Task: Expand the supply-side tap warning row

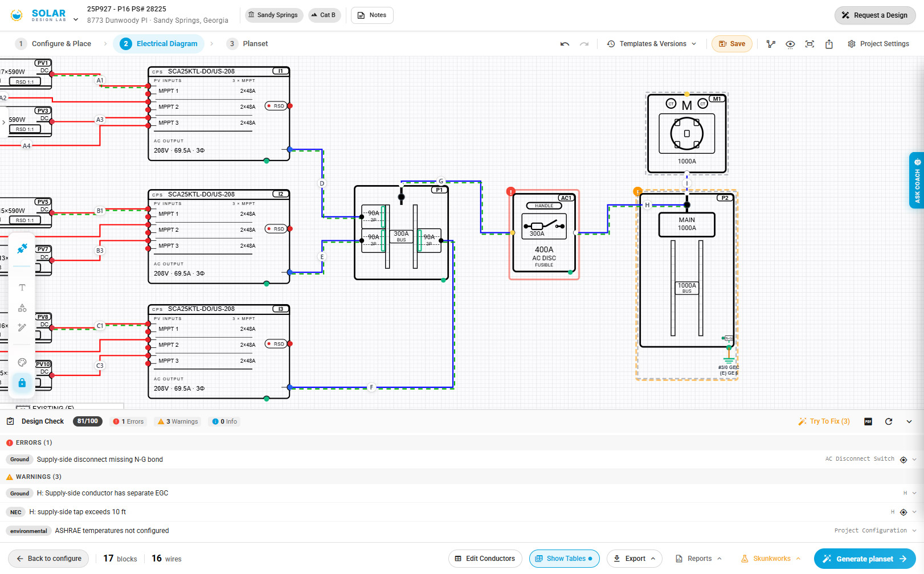Action: (x=914, y=512)
